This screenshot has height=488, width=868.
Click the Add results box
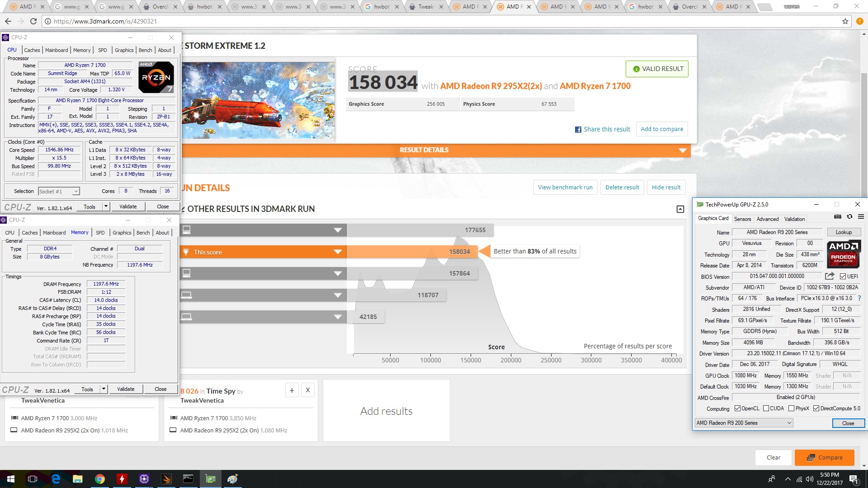[x=387, y=411]
